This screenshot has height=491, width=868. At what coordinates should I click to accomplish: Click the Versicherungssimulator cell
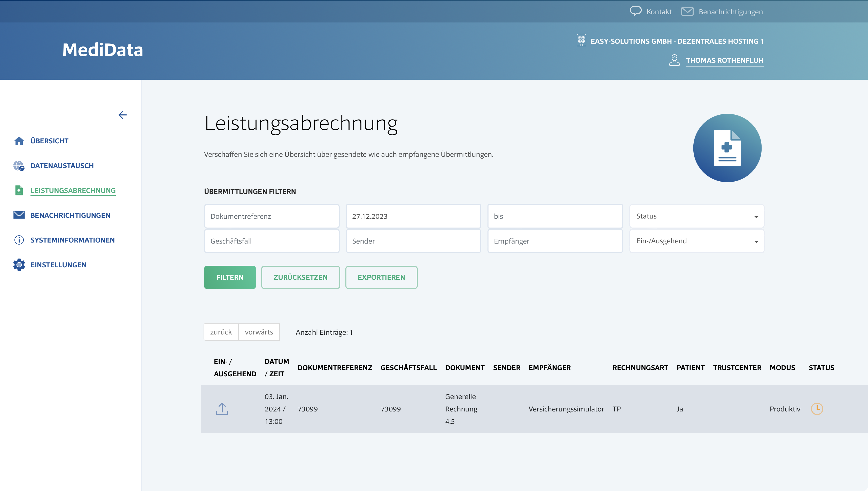click(x=566, y=409)
